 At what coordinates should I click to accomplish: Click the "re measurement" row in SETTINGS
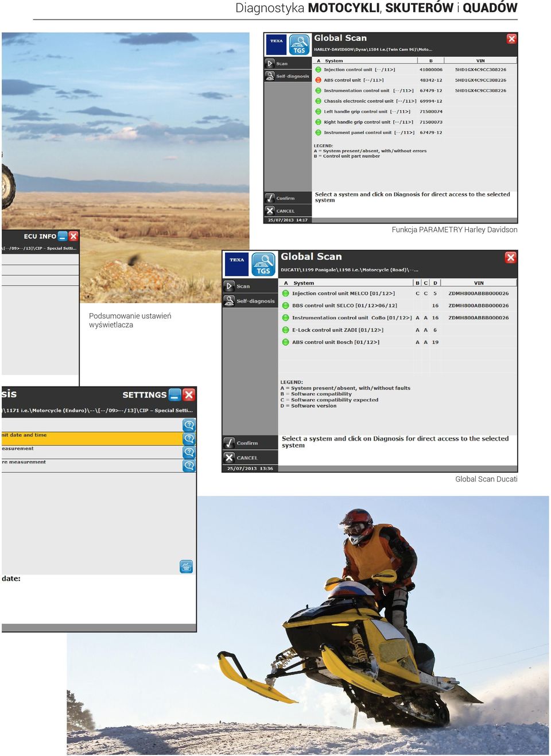pos(92,465)
